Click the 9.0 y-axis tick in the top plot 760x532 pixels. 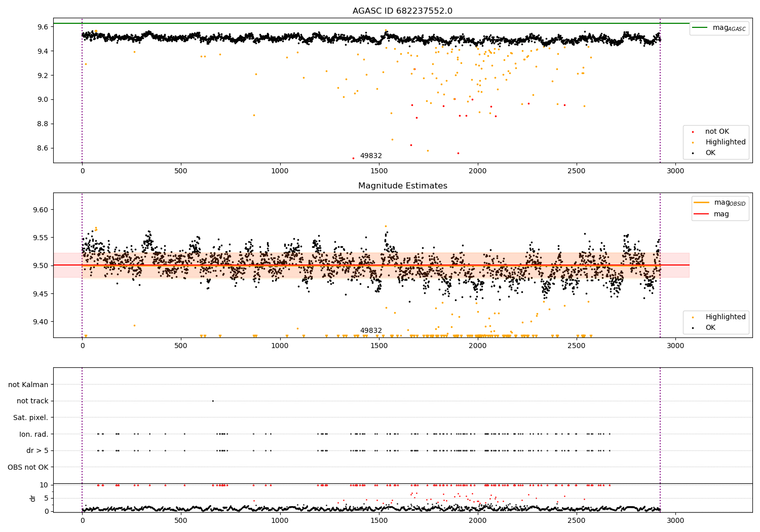click(x=43, y=100)
